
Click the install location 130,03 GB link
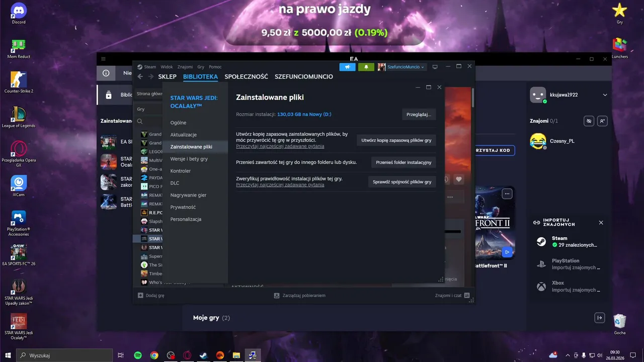point(304,114)
